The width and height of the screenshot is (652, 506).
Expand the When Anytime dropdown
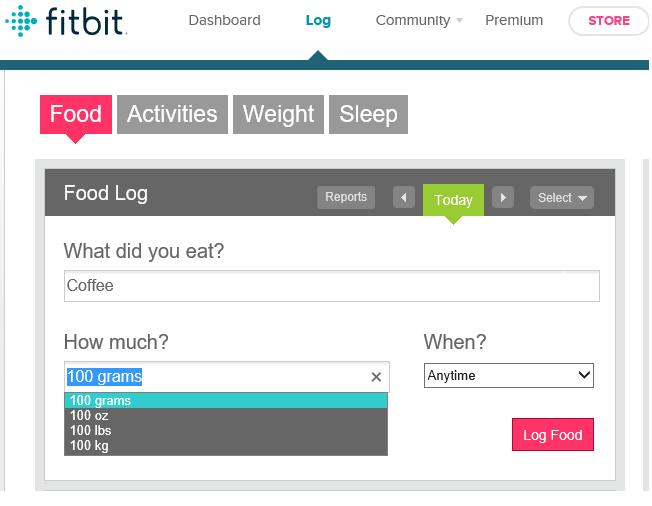pos(508,376)
